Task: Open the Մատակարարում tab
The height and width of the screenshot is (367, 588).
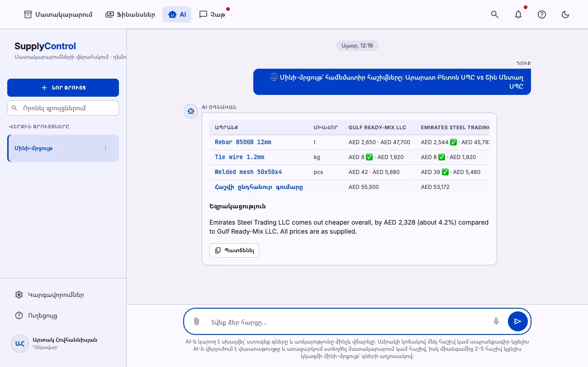Action: click(58, 14)
